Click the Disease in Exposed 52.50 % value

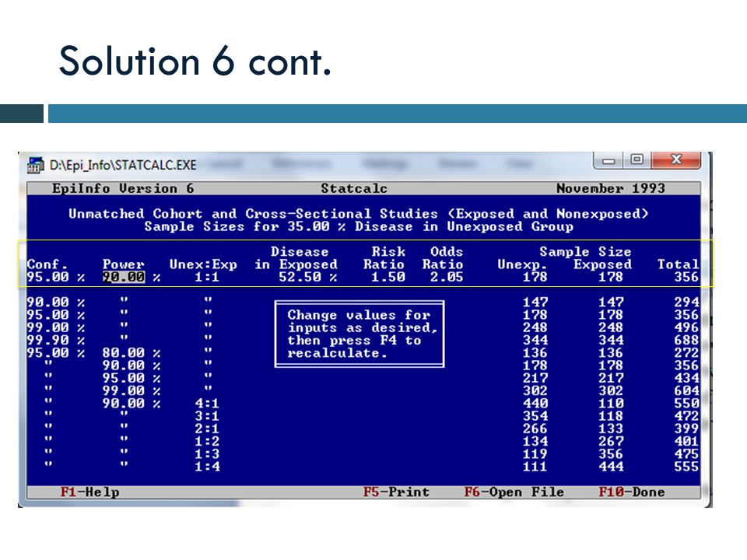(x=308, y=277)
